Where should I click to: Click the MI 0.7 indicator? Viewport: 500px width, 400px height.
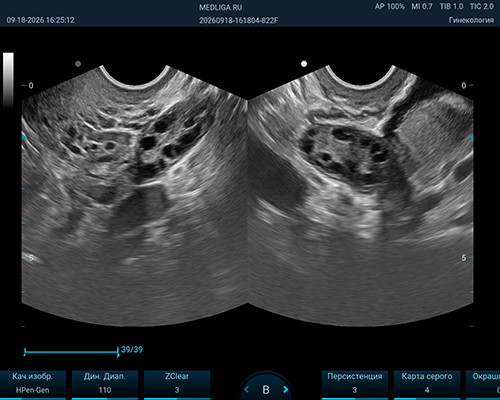(x=422, y=6)
